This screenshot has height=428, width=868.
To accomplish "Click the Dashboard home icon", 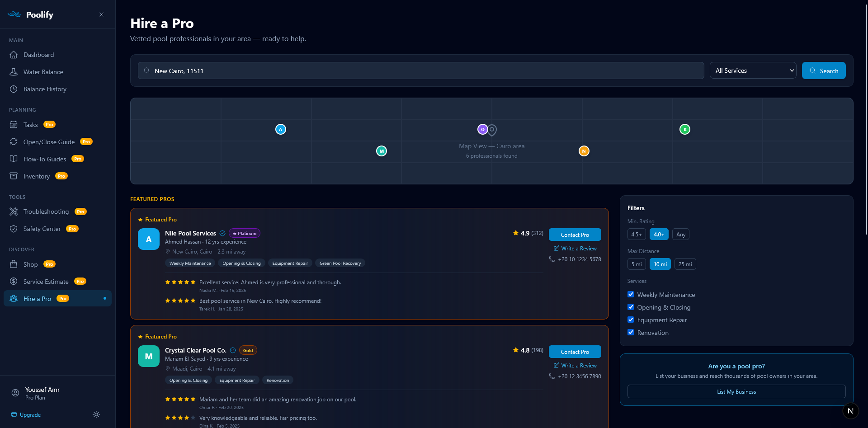I will click(14, 55).
